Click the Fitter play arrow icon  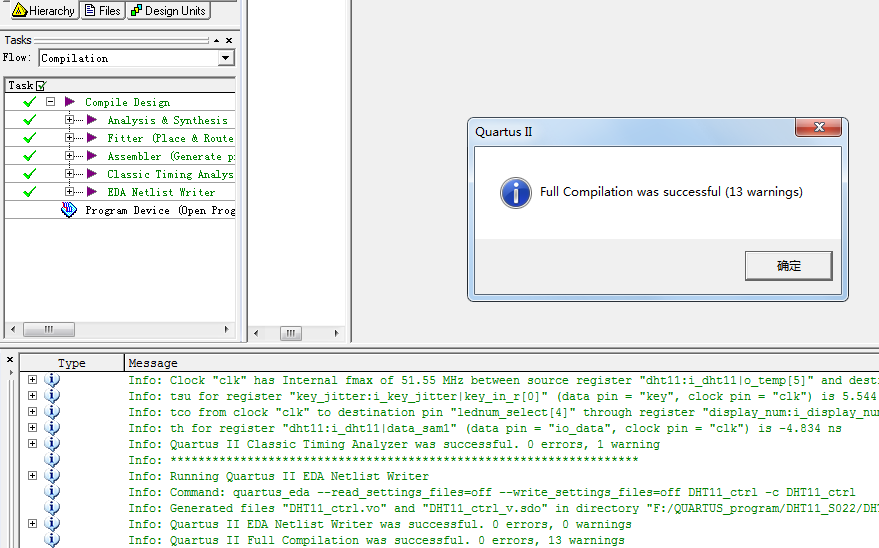click(x=92, y=137)
